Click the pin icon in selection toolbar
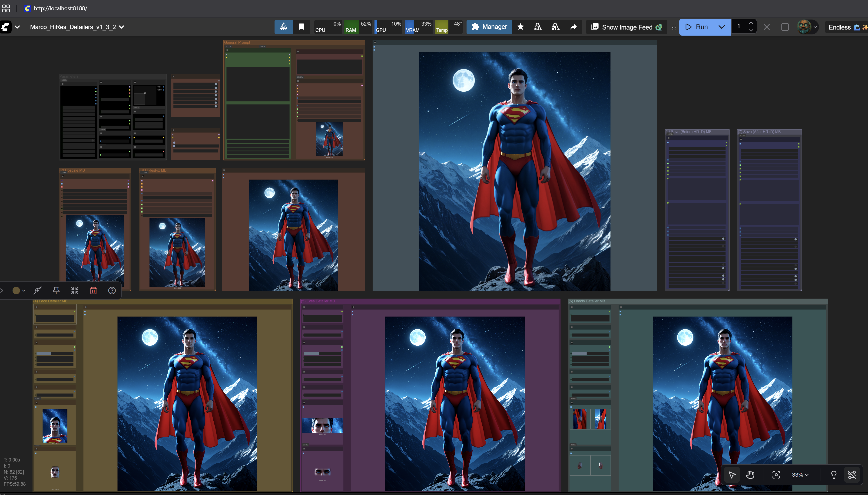Viewport: 868px width, 495px height. 56,290
